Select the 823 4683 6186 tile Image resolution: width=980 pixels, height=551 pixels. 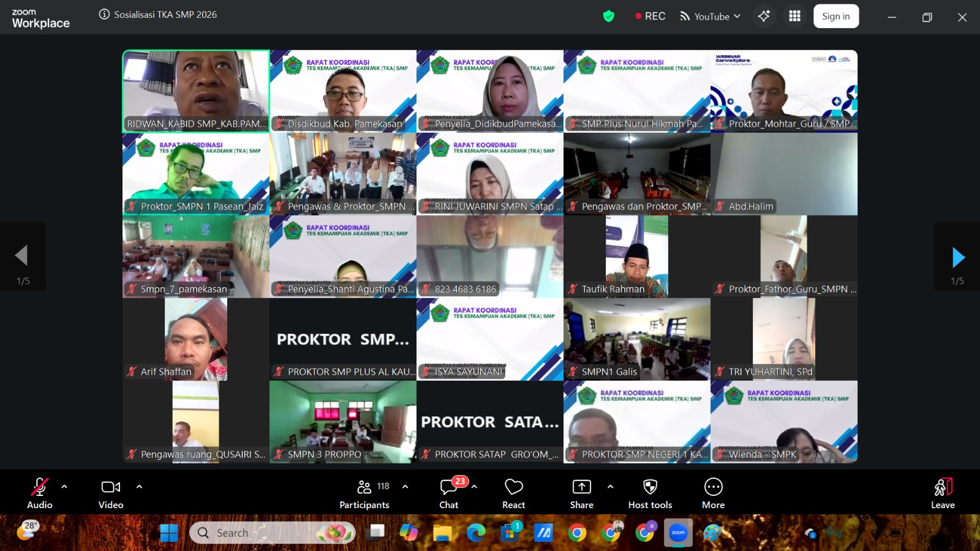coord(490,257)
